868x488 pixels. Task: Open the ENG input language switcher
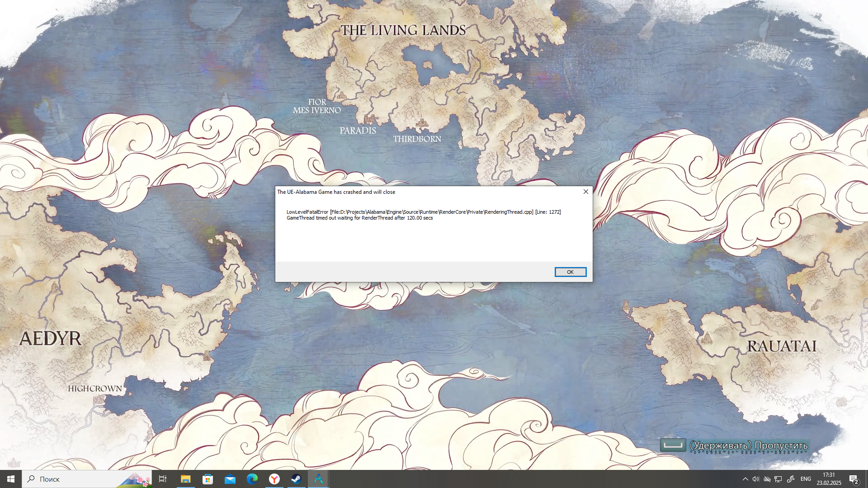[x=806, y=479]
